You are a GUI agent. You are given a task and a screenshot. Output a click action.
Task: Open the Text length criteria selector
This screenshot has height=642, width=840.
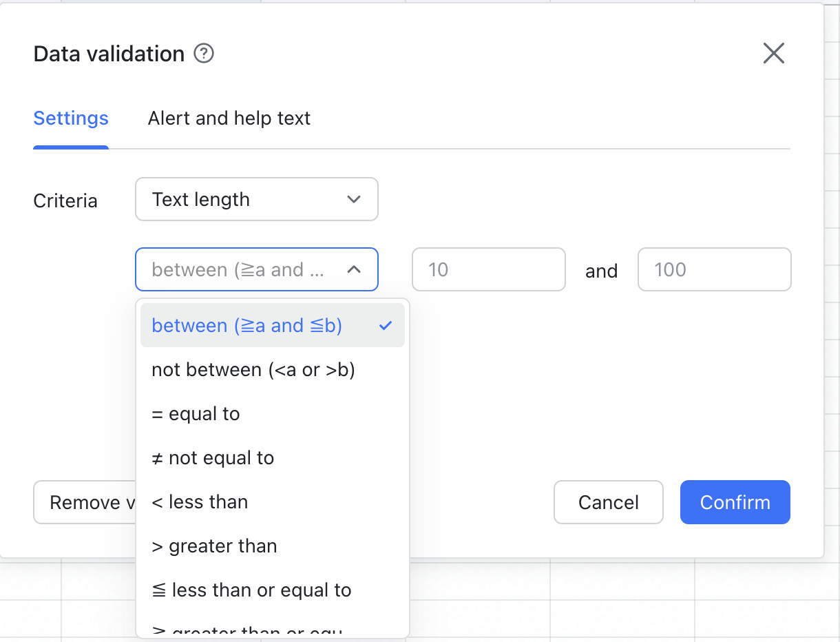[x=256, y=199]
